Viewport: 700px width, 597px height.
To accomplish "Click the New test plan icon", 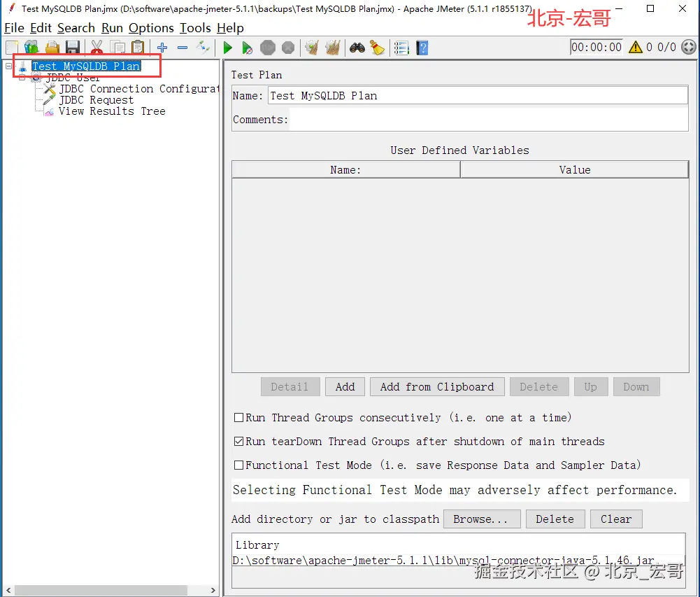I will pos(12,48).
